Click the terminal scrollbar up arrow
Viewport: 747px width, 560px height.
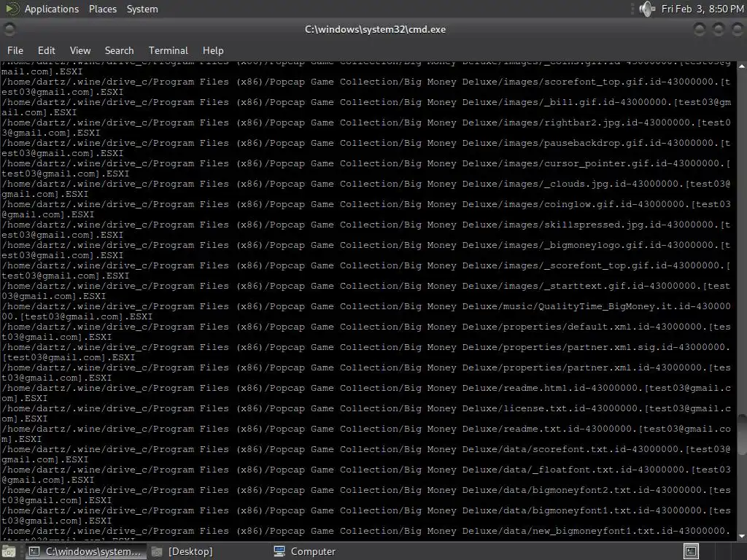(x=742, y=66)
